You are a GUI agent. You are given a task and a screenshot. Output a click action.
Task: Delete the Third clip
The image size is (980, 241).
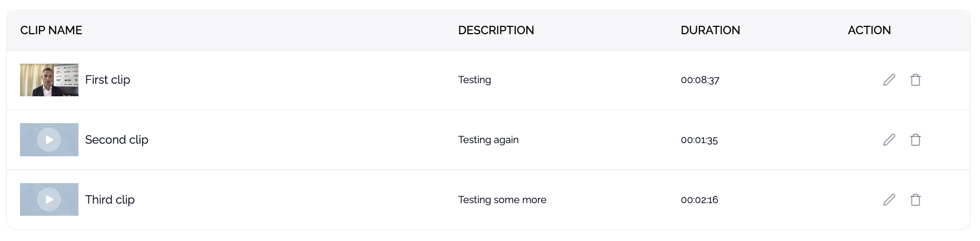click(x=915, y=200)
